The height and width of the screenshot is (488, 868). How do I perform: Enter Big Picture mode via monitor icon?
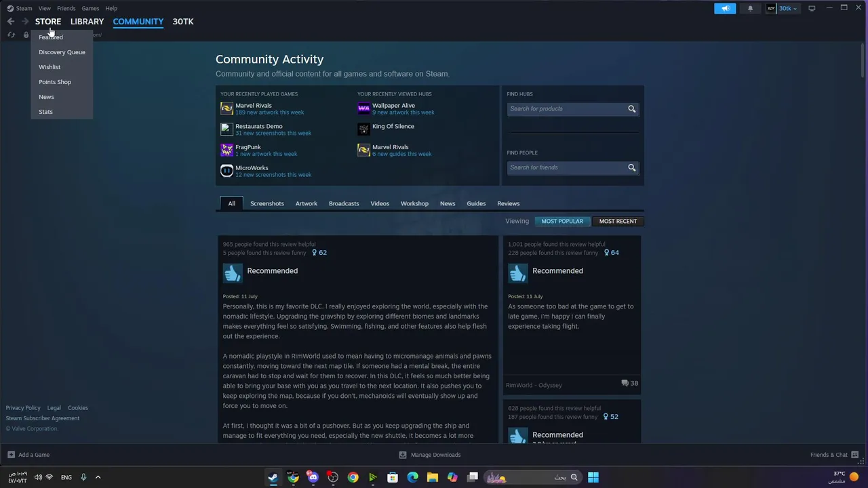click(x=812, y=8)
